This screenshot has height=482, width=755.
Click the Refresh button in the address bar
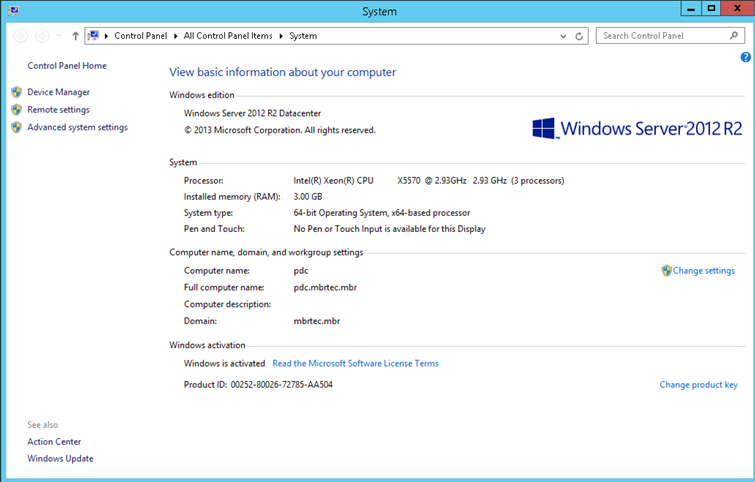[x=579, y=36]
